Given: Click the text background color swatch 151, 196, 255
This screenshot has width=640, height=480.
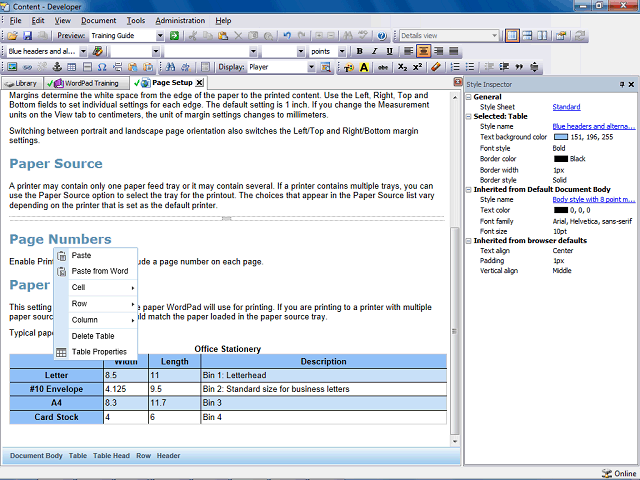Looking at the screenshot, I should tap(561, 137).
